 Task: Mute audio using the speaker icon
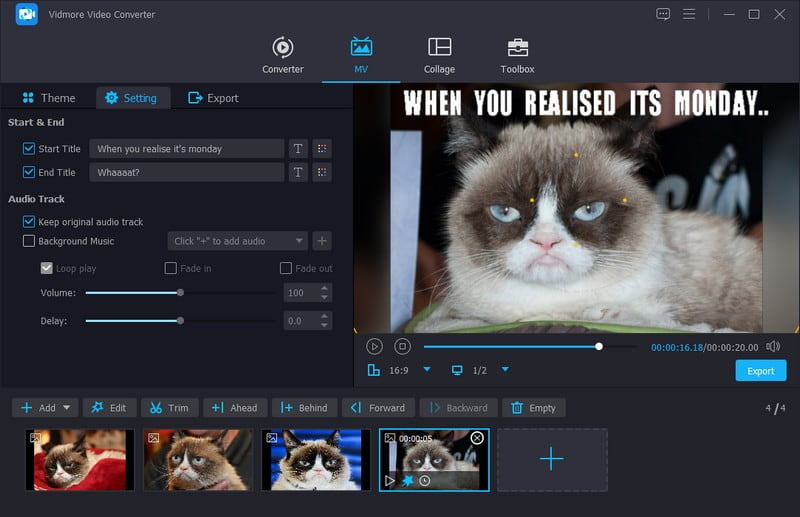click(x=773, y=346)
